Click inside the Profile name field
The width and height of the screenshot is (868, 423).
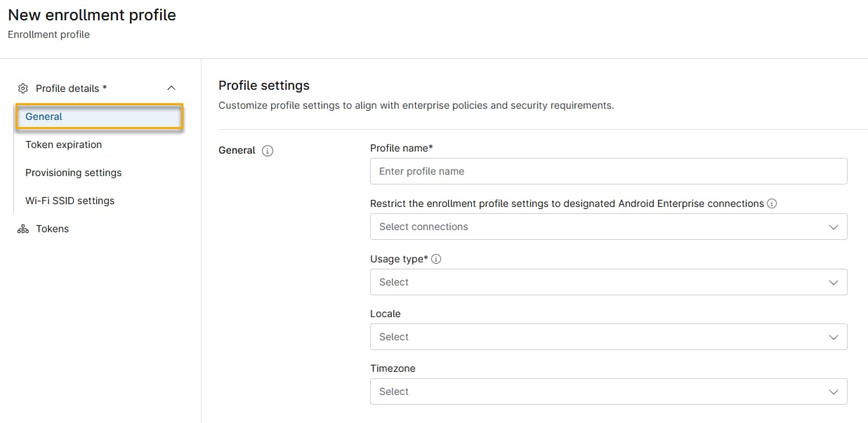[608, 171]
